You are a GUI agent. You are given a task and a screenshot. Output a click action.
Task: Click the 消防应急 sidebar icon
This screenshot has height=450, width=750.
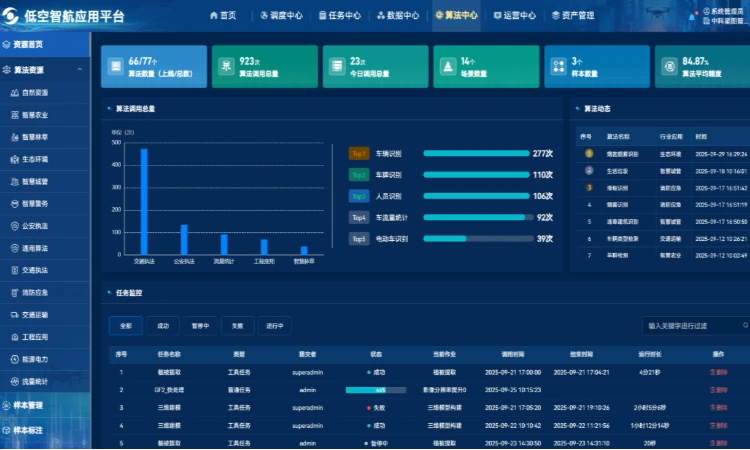[x=15, y=293]
